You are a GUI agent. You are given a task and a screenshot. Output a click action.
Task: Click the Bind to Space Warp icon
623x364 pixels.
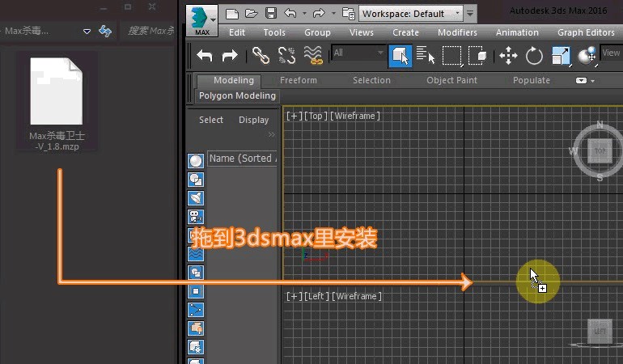point(313,55)
